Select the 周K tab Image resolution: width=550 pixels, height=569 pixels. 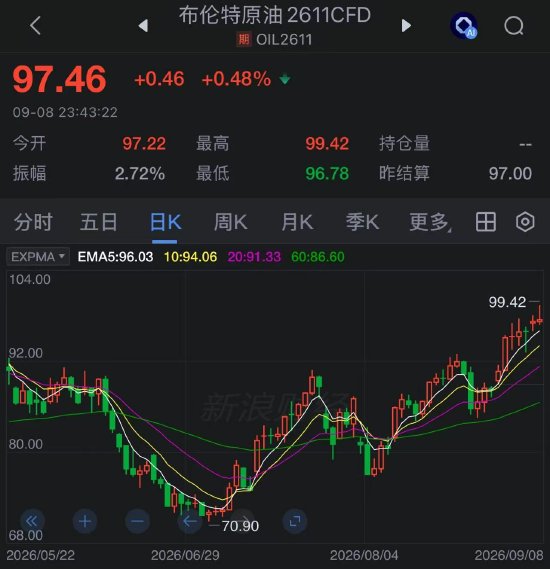(230, 222)
